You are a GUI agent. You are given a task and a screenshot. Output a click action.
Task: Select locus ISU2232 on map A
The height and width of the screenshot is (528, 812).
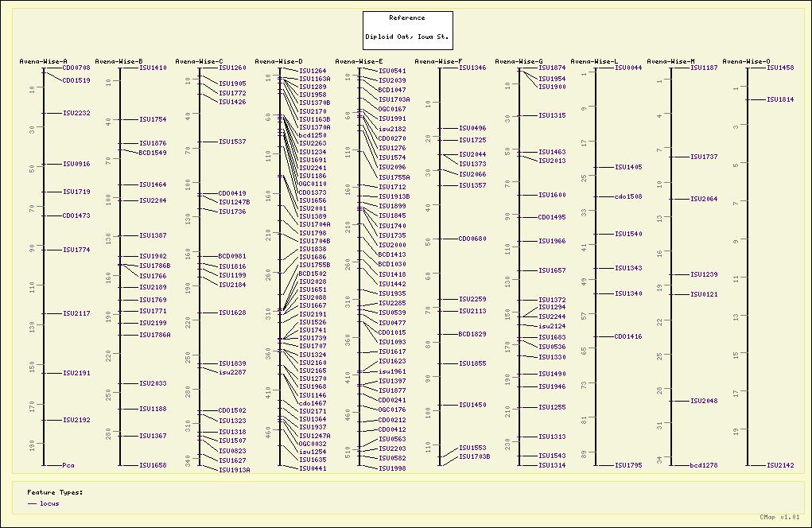tap(76, 113)
